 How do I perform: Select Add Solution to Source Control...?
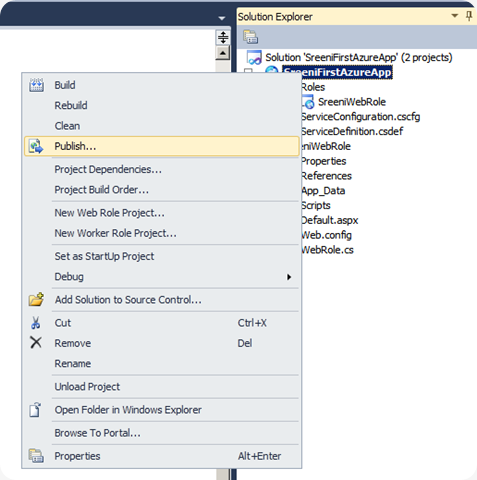click(x=162, y=300)
